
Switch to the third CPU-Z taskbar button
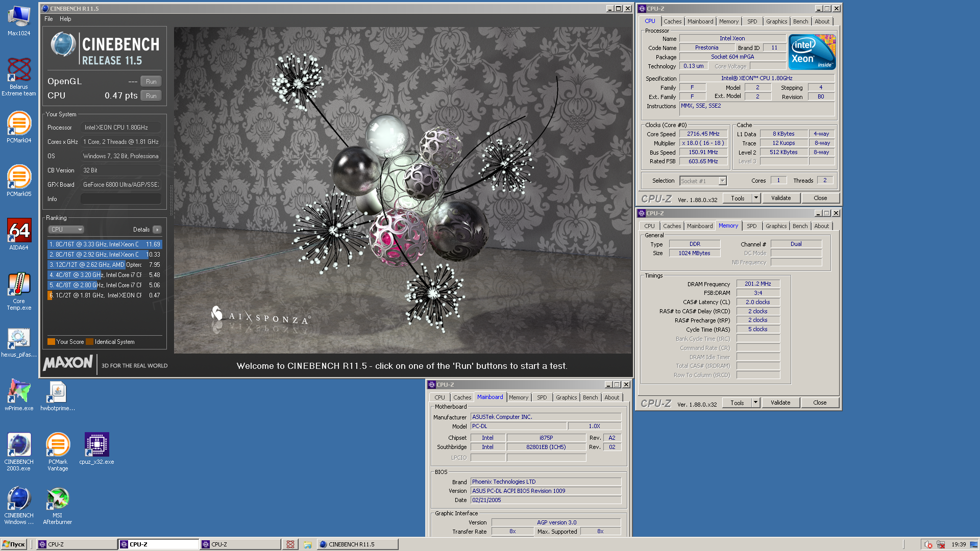point(240,544)
